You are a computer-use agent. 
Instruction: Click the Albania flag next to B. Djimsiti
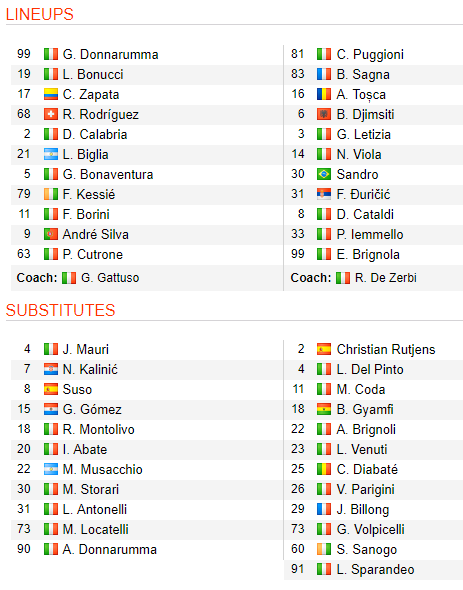click(324, 114)
